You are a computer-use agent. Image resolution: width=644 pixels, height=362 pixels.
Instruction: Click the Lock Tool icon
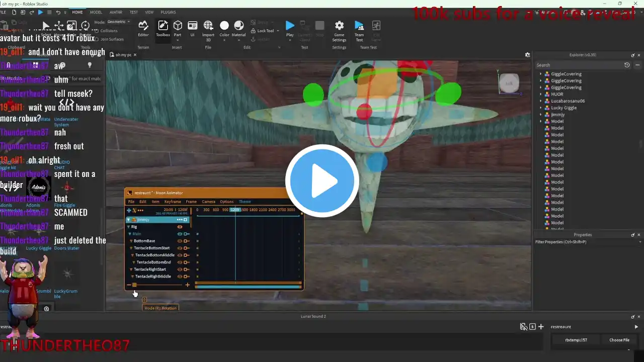point(253,31)
